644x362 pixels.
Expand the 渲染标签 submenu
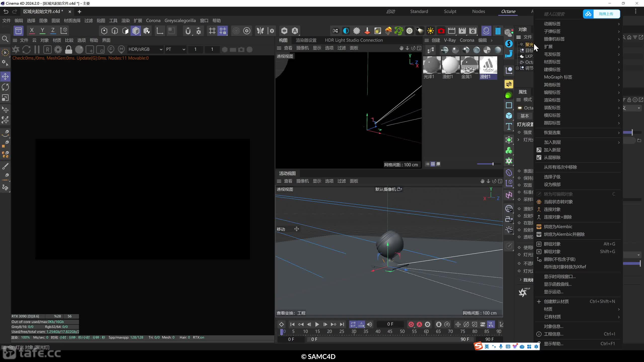coord(578,100)
